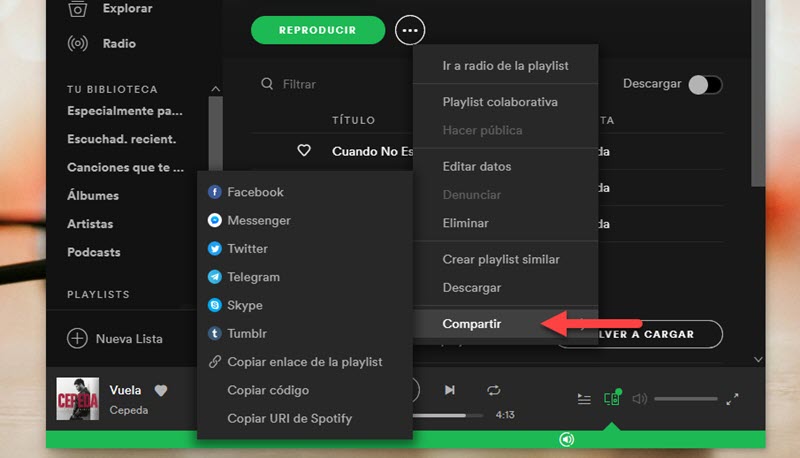Image resolution: width=800 pixels, height=458 pixels.
Task: Select Playlist colaborativa from the menu
Action: (500, 102)
